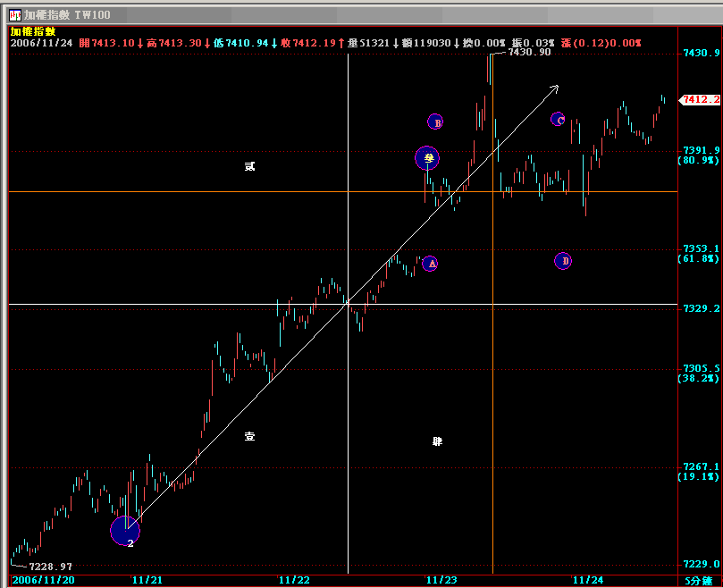Click the arrowhead at the trend line end
The height and width of the screenshot is (588, 723).
[x=554, y=88]
